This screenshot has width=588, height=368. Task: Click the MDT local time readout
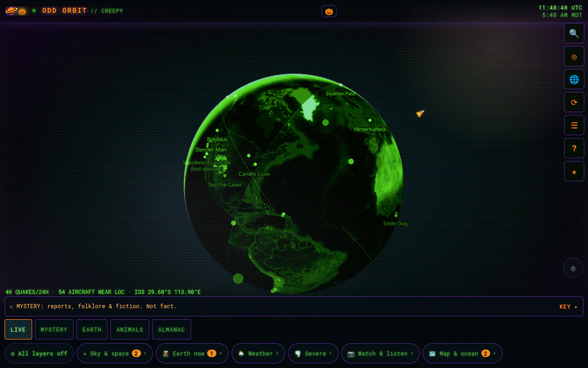tap(562, 15)
